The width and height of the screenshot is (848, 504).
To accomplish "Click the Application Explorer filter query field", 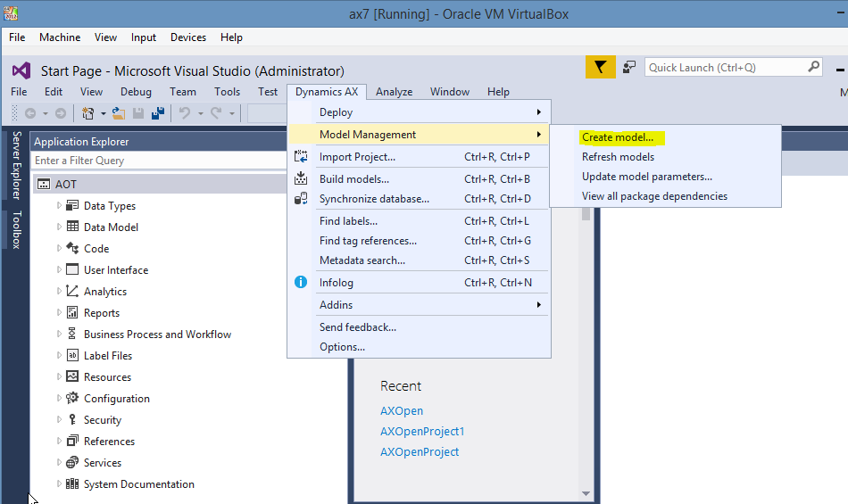I will pyautogui.click(x=159, y=161).
